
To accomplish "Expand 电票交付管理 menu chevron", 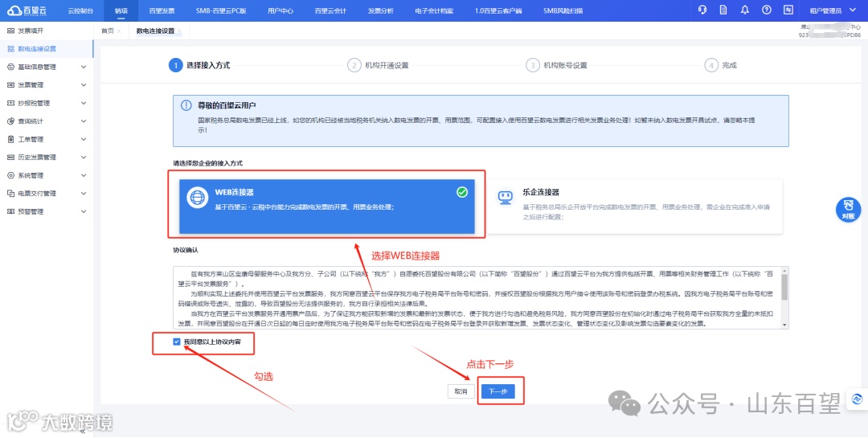I will point(84,193).
